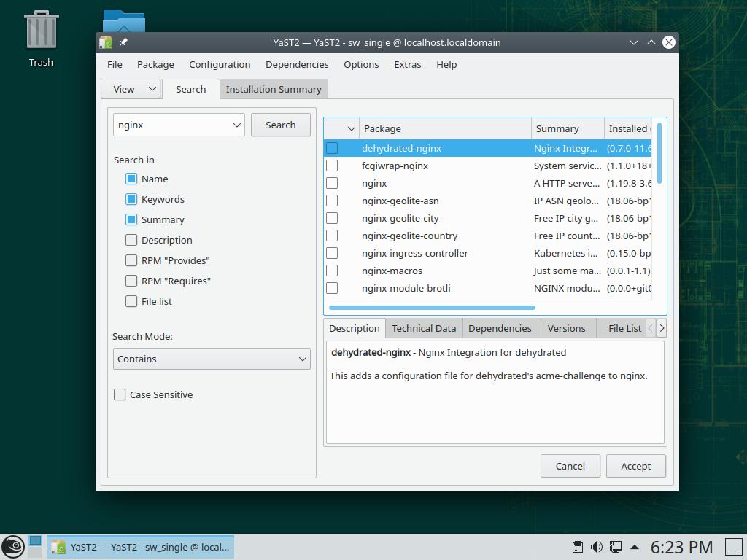This screenshot has height=560, width=747.
Task: Close the YaST2 window
Action: (669, 42)
